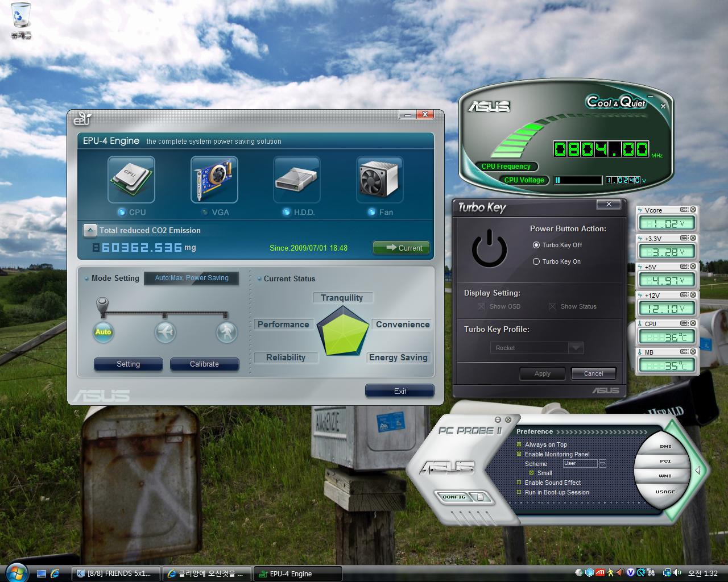The height and width of the screenshot is (582, 728).
Task: Toggle the Show OSD checkbox
Action: [x=482, y=306]
